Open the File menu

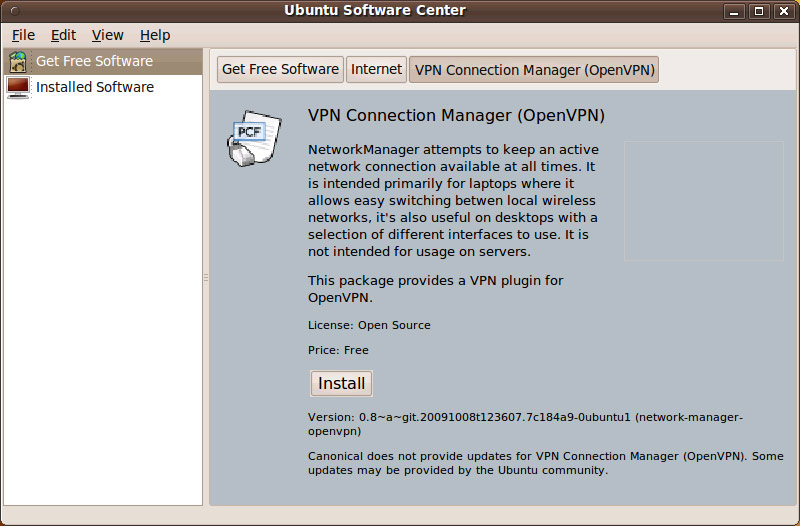point(23,35)
